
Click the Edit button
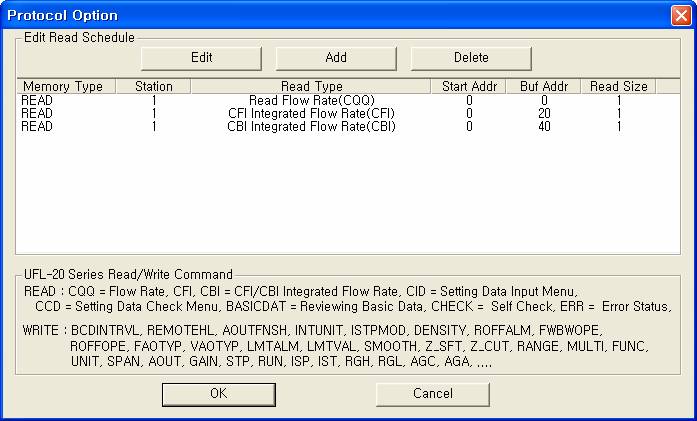coord(201,58)
